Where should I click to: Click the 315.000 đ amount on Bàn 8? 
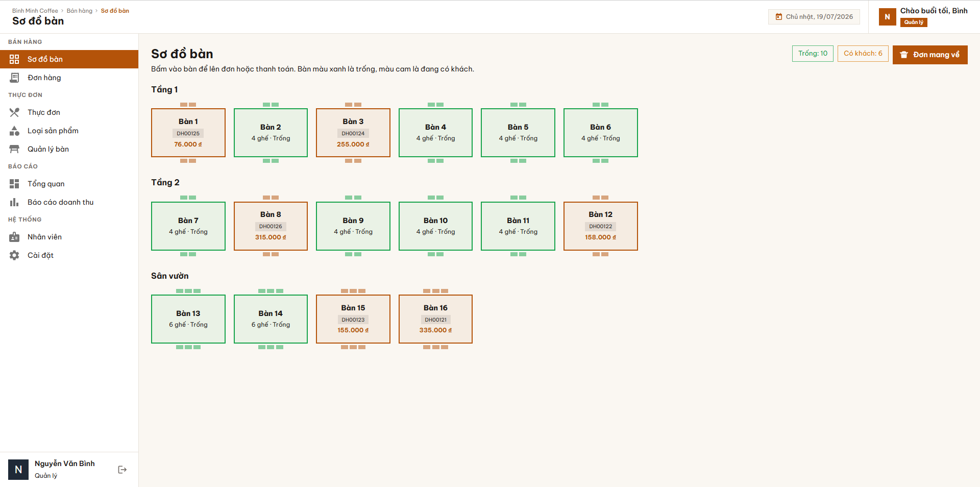271,237
